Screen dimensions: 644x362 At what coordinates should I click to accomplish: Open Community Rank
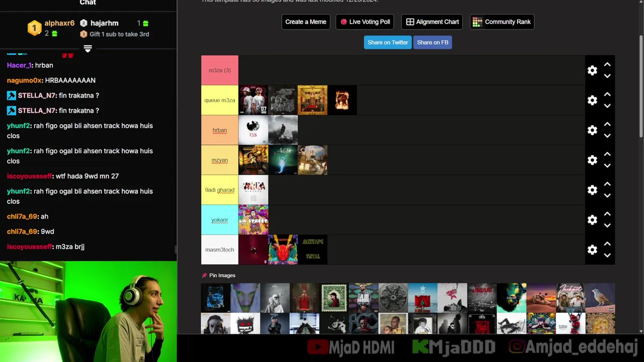click(502, 22)
